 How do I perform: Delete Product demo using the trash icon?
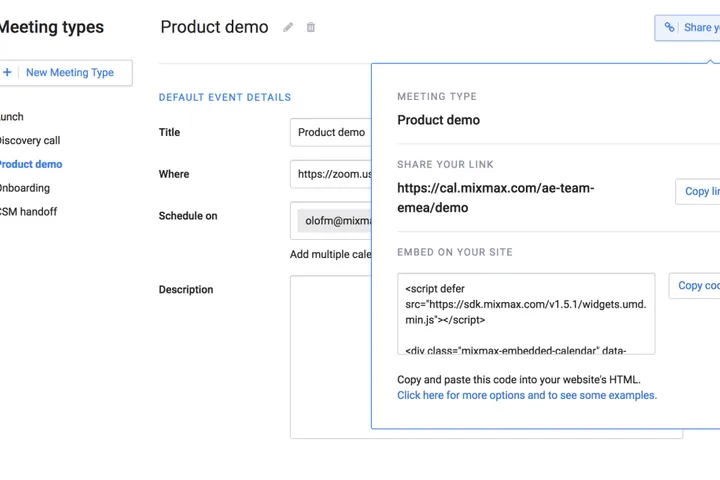pyautogui.click(x=311, y=28)
